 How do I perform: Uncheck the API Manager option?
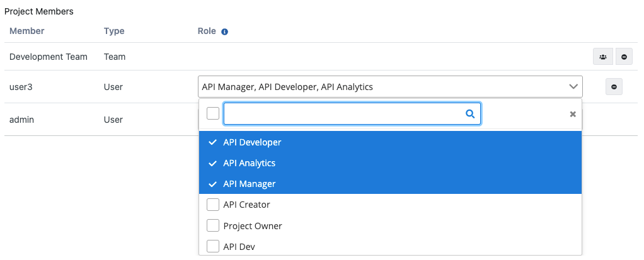click(250, 184)
